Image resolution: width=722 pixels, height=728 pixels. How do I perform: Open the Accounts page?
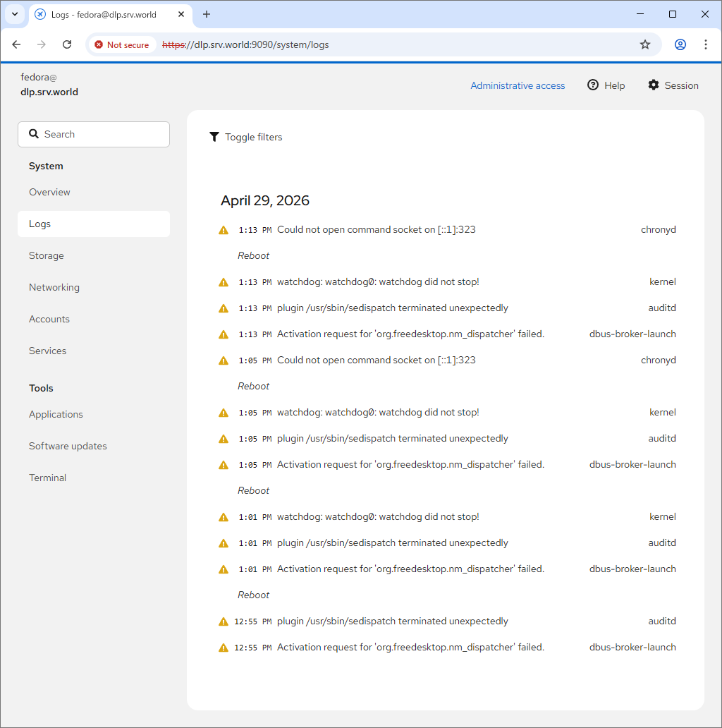pyautogui.click(x=94, y=319)
